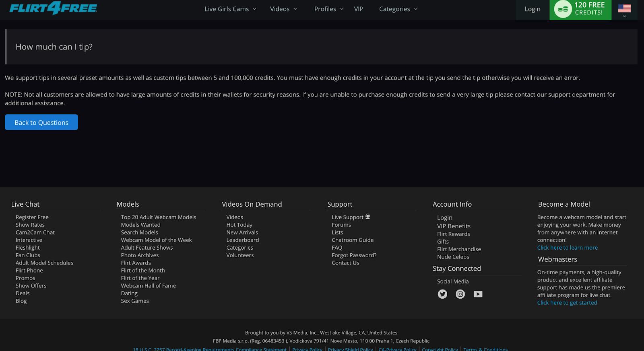Expand the Videos menu chevron
Viewport: 644px width, 351px height.
pyautogui.click(x=295, y=9)
